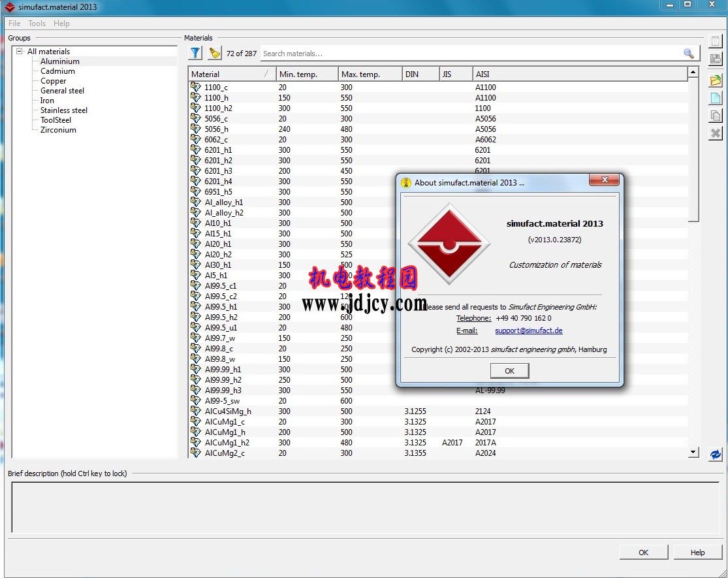Click the 3.1255 DIN cell
Viewport: 728px width, 578px height.
tap(415, 411)
